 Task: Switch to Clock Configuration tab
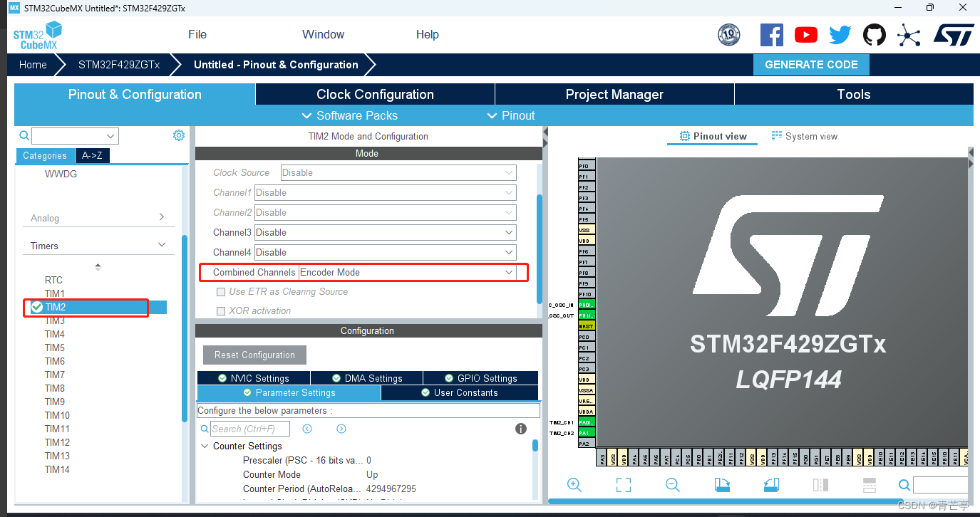tap(375, 94)
